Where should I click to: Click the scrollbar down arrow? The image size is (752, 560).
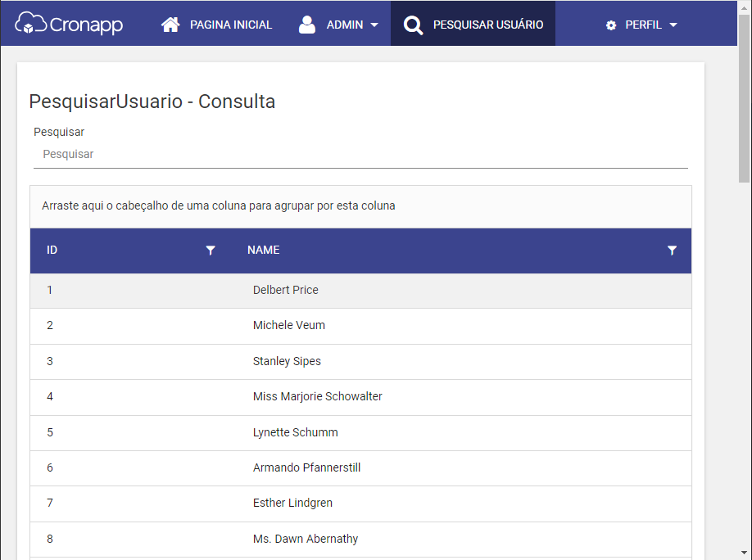744,553
